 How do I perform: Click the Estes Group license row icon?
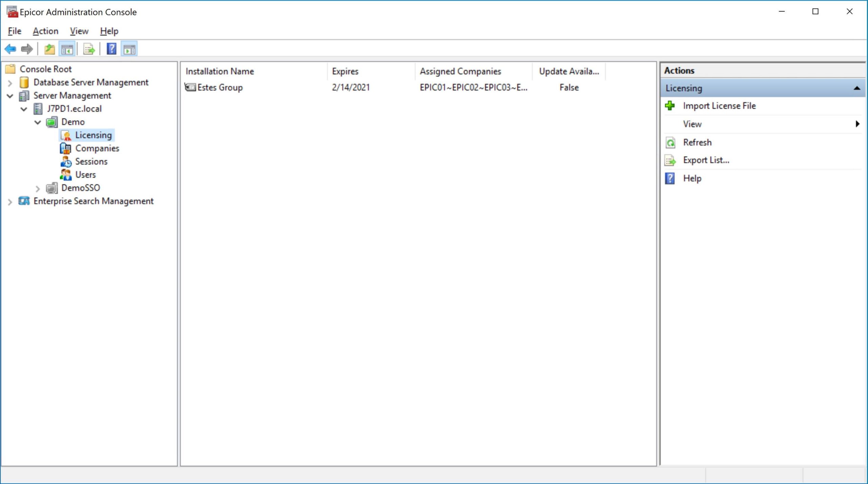pyautogui.click(x=190, y=87)
